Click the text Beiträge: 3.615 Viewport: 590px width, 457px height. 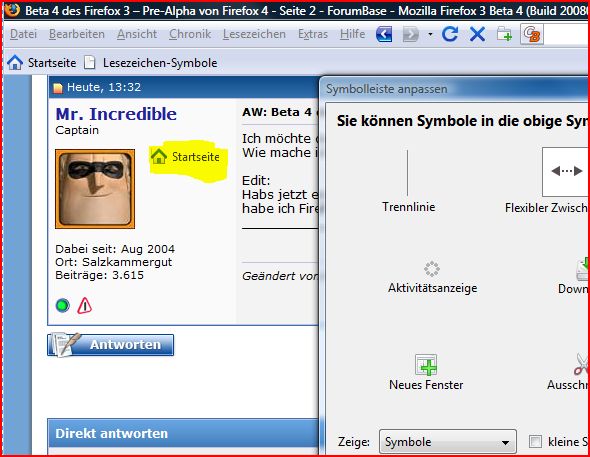[99, 275]
